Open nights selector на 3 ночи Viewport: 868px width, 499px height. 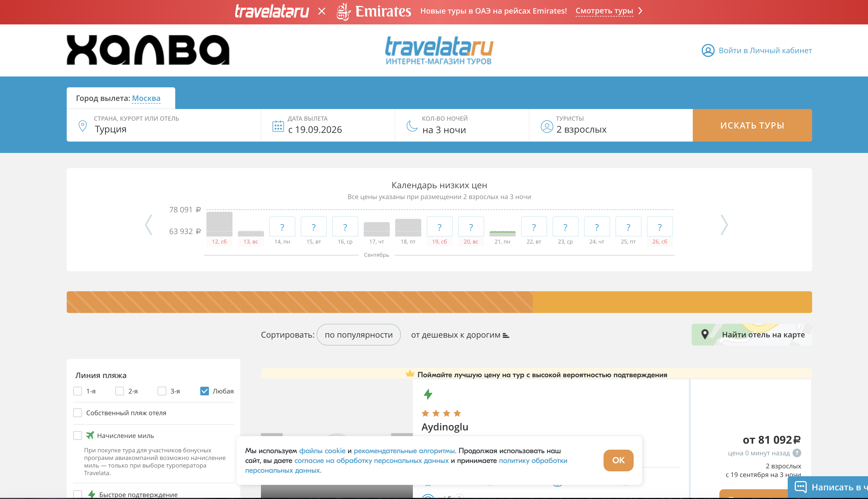tap(462, 125)
